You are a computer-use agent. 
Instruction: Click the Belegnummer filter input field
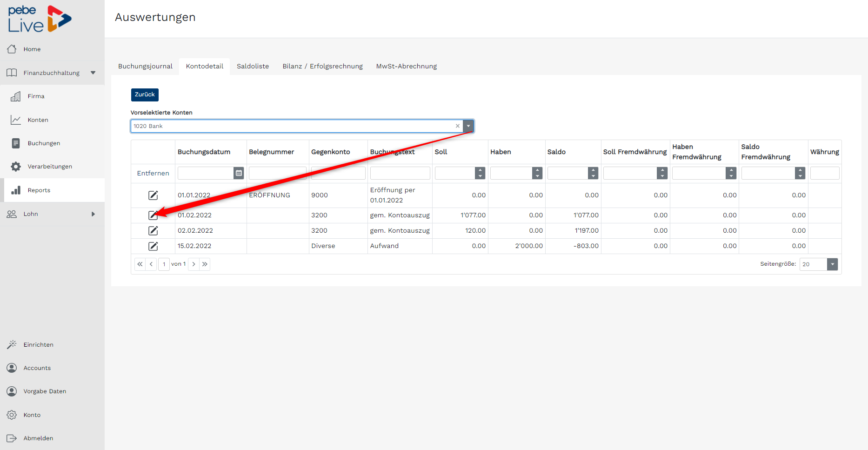point(277,173)
